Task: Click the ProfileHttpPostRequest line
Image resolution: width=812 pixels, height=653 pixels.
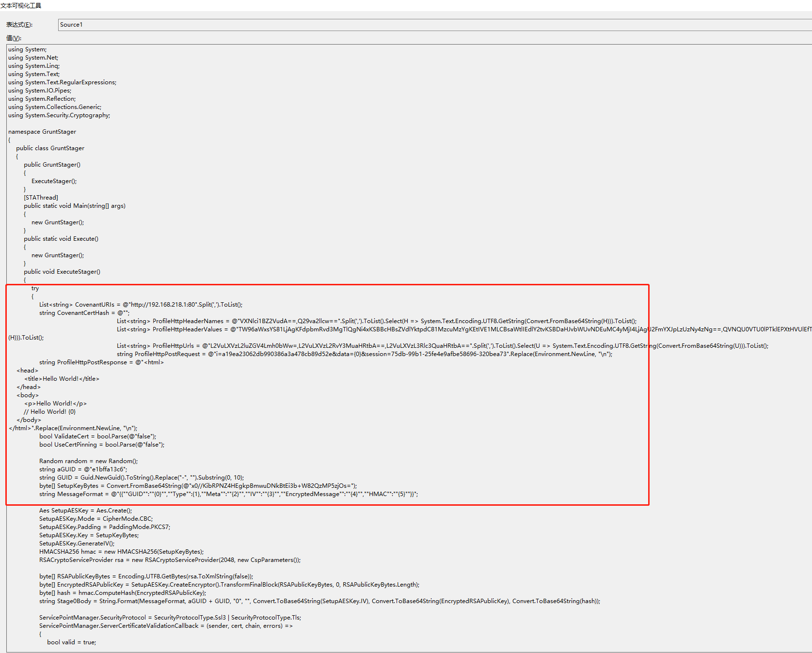Action: pyautogui.click(x=365, y=354)
